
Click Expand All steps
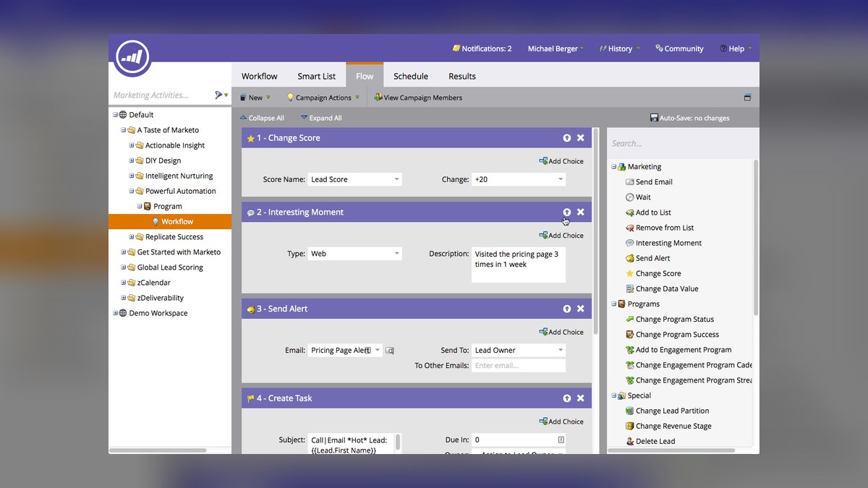(x=321, y=118)
